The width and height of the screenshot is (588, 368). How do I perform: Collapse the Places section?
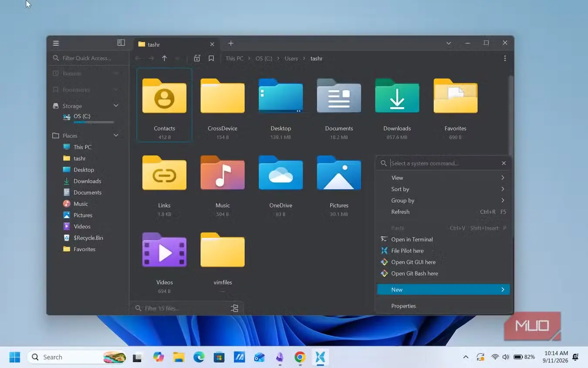(x=116, y=136)
